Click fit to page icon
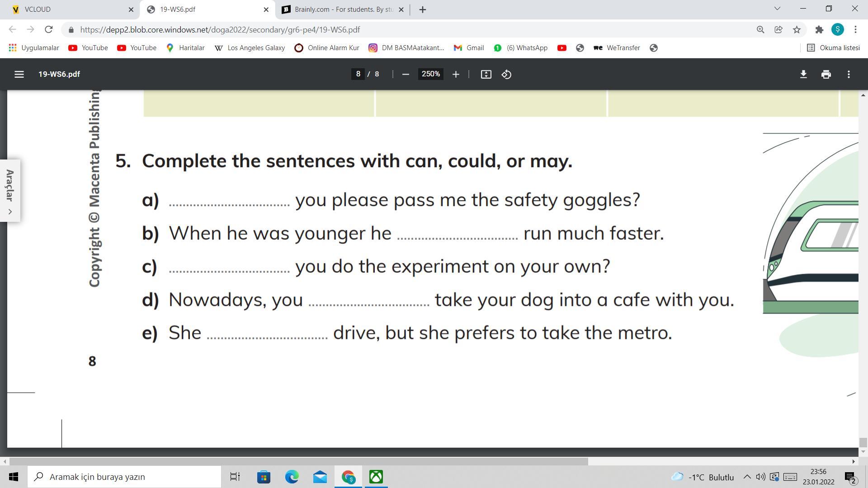 click(486, 74)
